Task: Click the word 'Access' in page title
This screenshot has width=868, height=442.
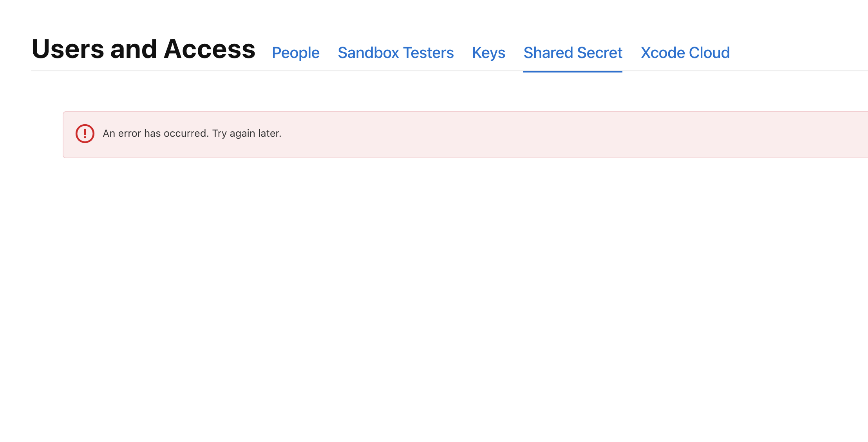Action: [210, 49]
